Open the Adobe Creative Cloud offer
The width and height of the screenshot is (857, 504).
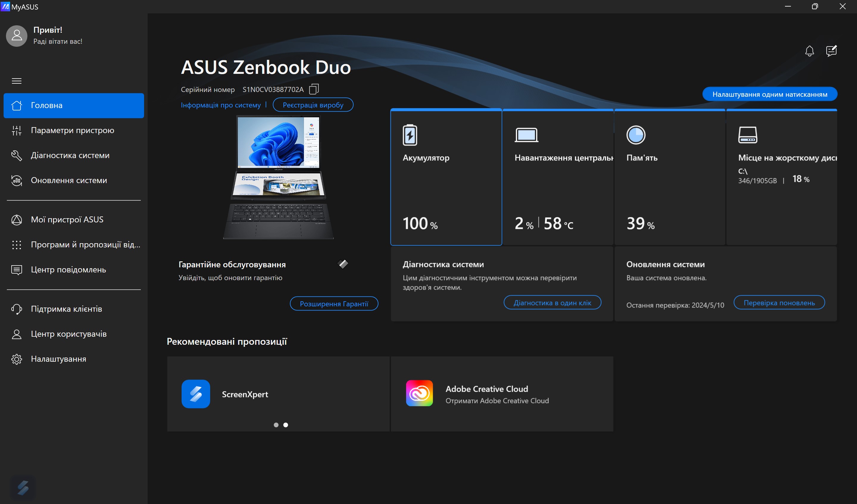(x=502, y=394)
